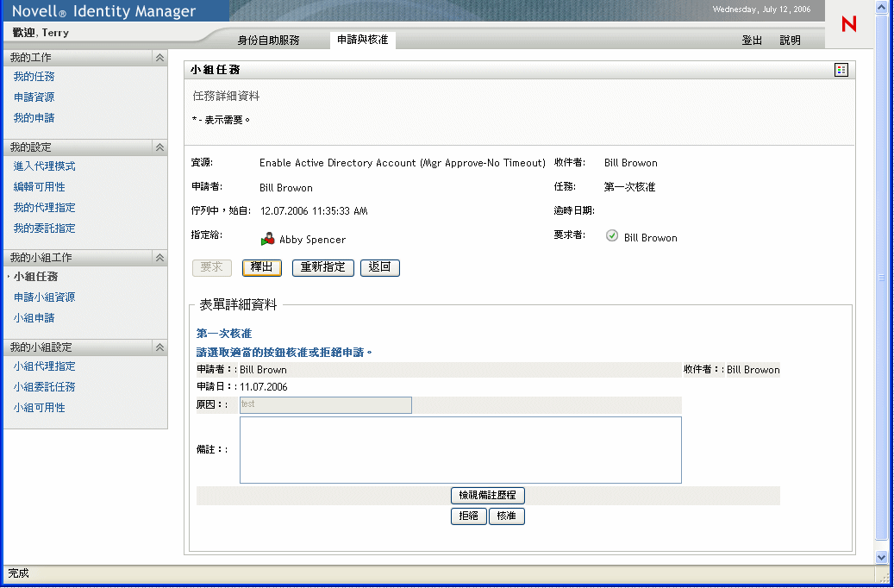Screen dimensions: 894x588
Task: Switch to the 身份自助服務 tab
Action: click(x=268, y=40)
